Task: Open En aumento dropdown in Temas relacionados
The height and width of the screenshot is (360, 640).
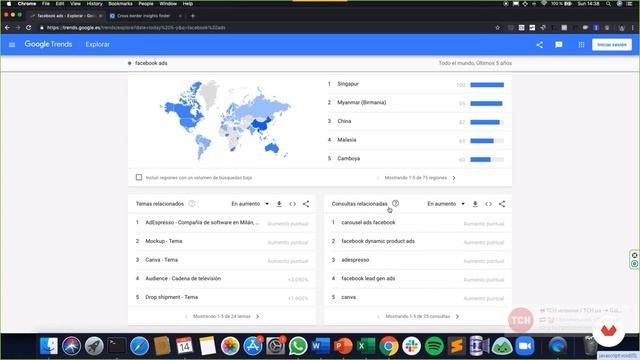Action: click(250, 204)
